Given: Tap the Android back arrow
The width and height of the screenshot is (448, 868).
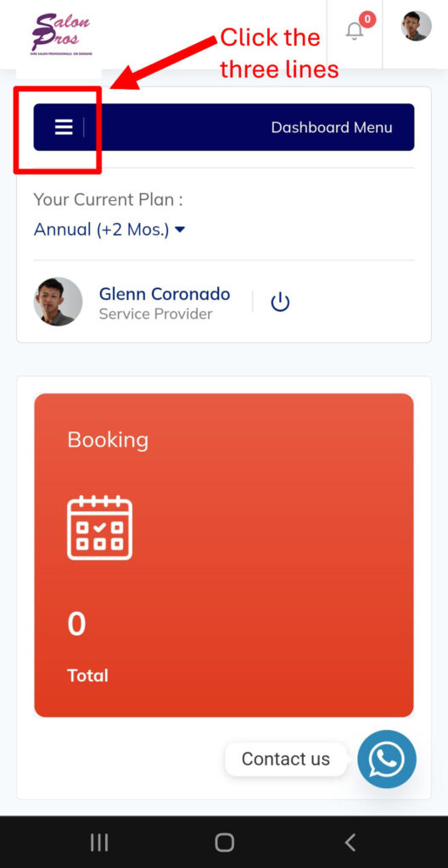Looking at the screenshot, I should [x=350, y=843].
